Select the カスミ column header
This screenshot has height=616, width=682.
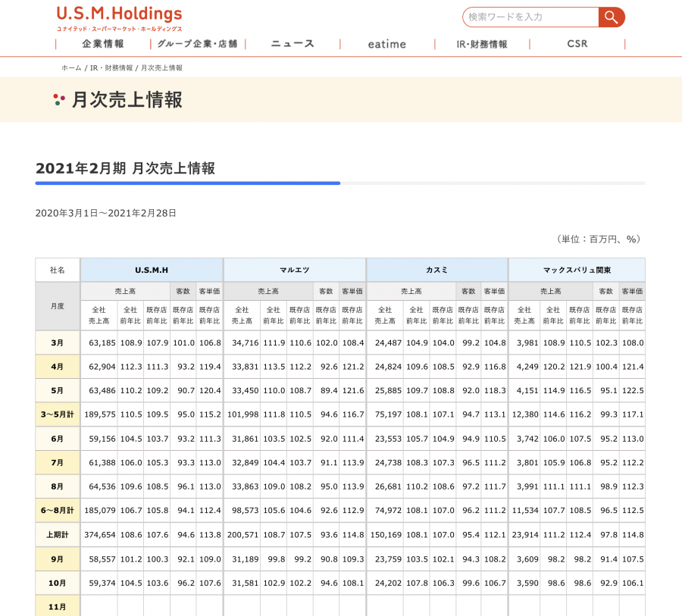pos(436,270)
